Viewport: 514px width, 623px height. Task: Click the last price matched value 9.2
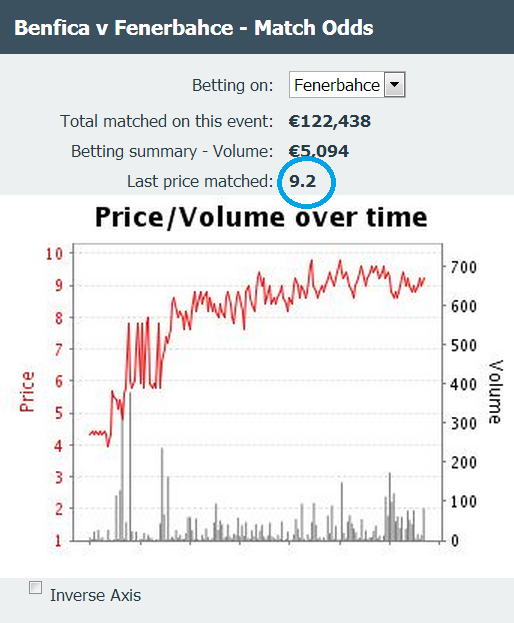303,181
